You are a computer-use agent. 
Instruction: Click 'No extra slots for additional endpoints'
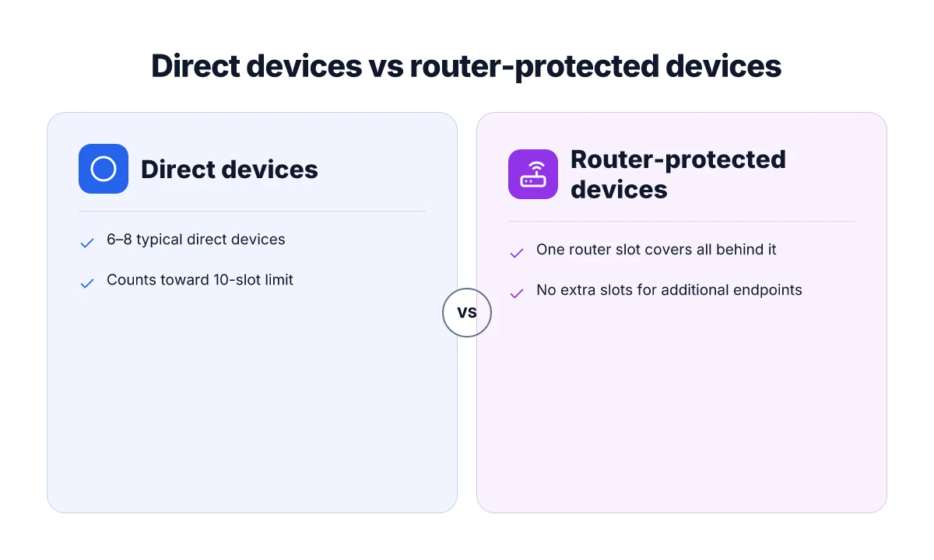(669, 290)
